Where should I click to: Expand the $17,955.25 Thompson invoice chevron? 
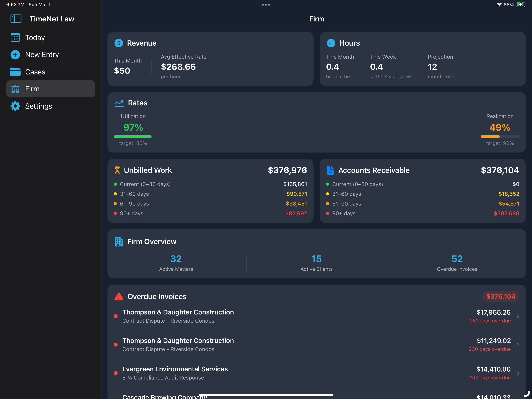point(518,316)
